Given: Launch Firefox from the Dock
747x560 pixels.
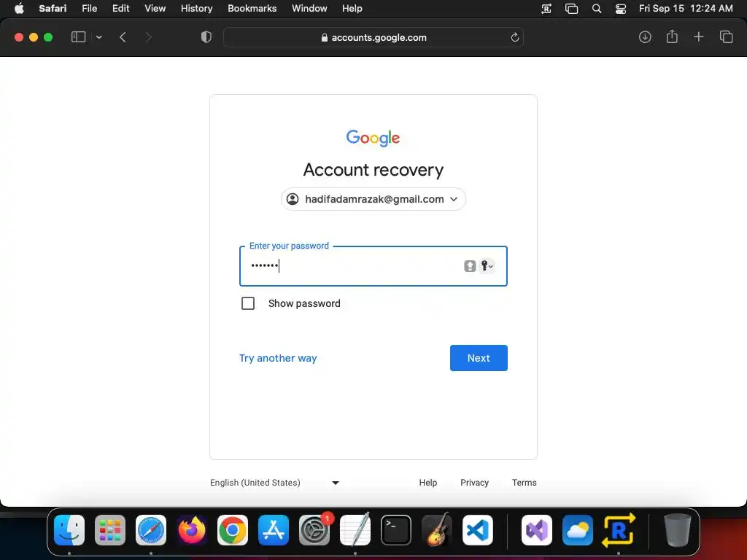Looking at the screenshot, I should click(192, 530).
